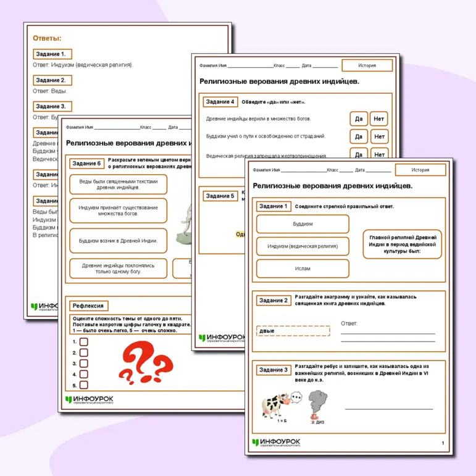Click the speech bubble next to the cow
Viewport: 476px width, 476px height.
pyautogui.click(x=296, y=397)
